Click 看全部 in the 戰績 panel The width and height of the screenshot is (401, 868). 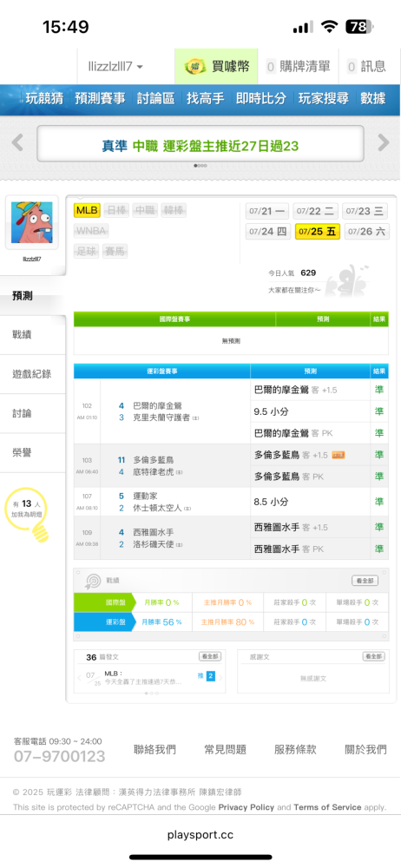pos(365,581)
